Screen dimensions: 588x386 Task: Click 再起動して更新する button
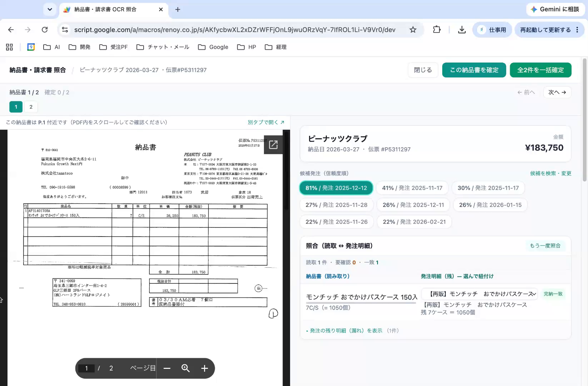[545, 30]
